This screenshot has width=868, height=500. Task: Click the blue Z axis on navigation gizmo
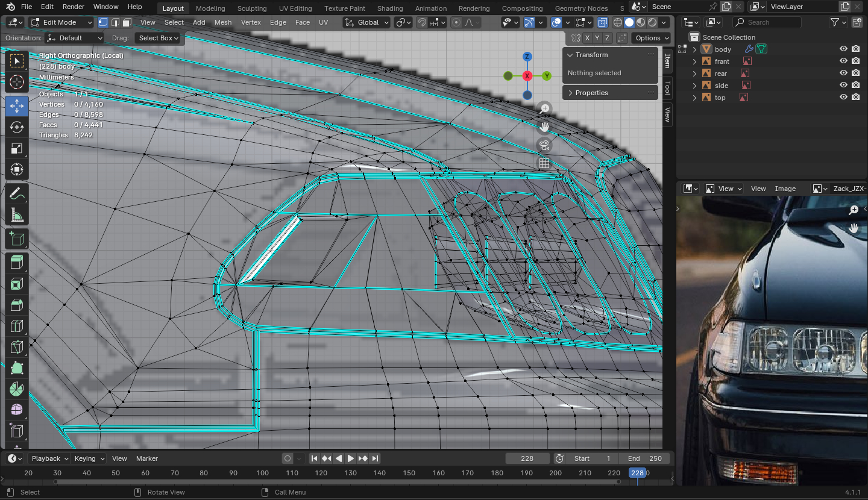[x=527, y=57]
